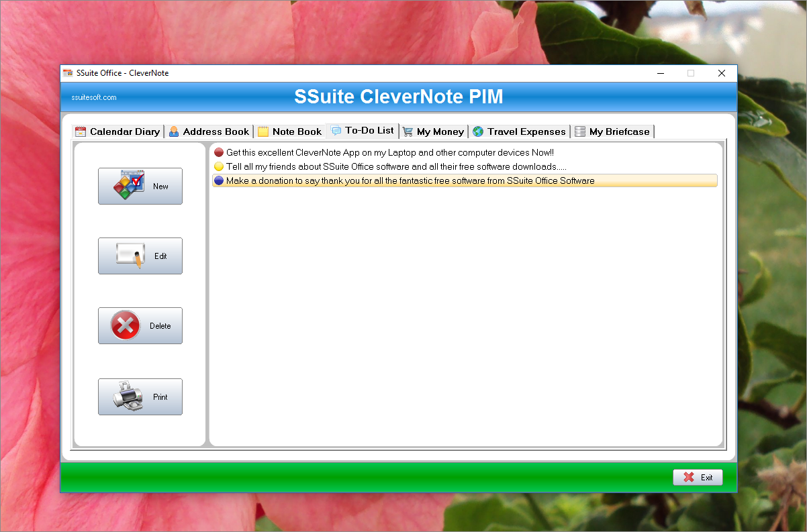Click the My Briefcase database icon
This screenshot has height=532, width=807.
coord(580,131)
